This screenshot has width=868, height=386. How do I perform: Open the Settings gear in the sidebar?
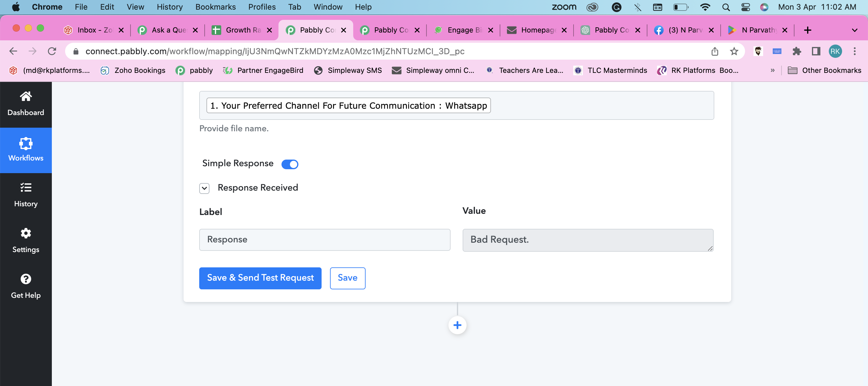[x=26, y=241]
